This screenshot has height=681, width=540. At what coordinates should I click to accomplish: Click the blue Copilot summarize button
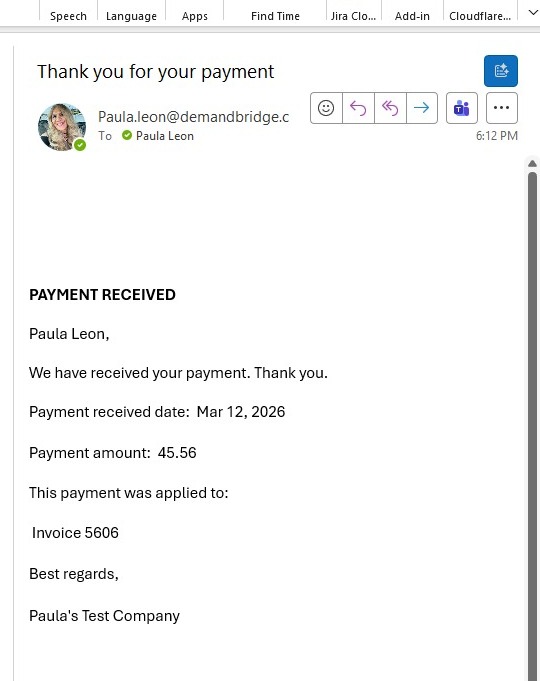(x=501, y=71)
